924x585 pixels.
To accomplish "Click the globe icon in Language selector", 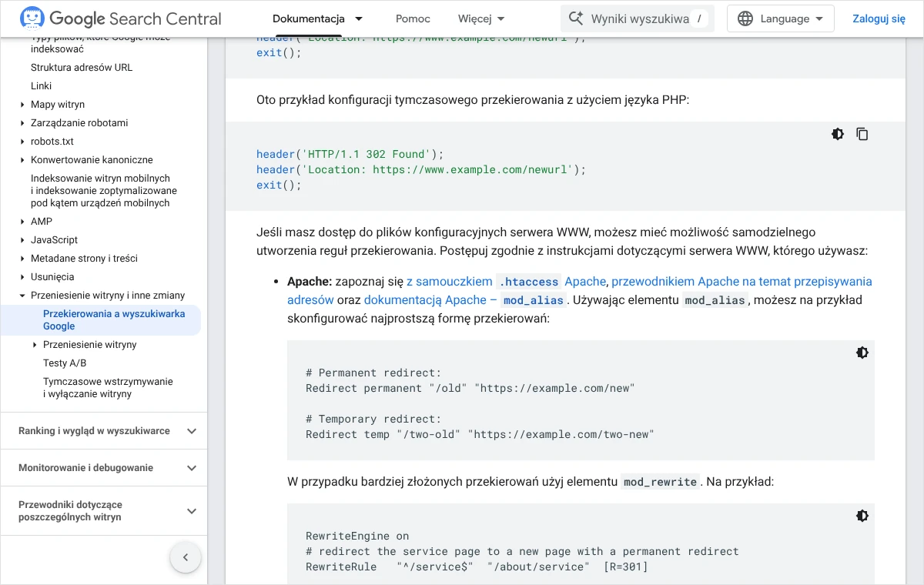I will tap(745, 18).
